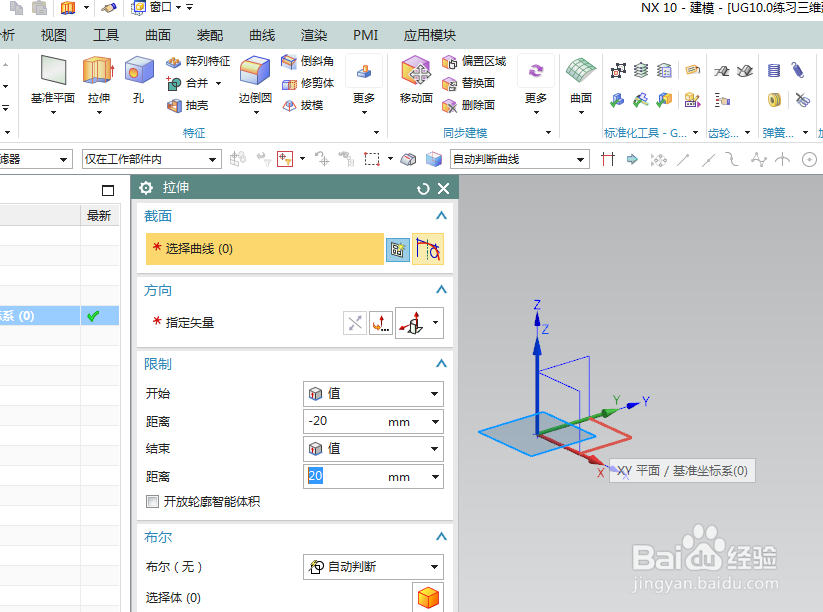
Task: Open the 渲染 ribbon tab
Action: tap(313, 35)
